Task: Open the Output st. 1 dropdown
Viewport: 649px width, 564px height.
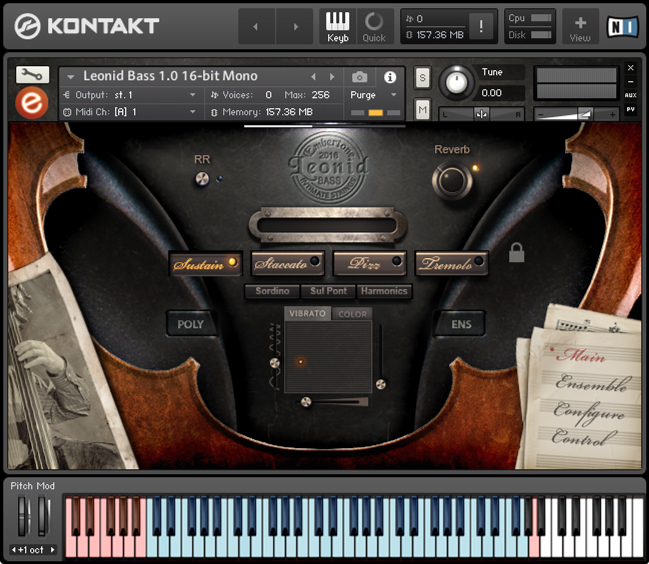Action: [x=130, y=95]
